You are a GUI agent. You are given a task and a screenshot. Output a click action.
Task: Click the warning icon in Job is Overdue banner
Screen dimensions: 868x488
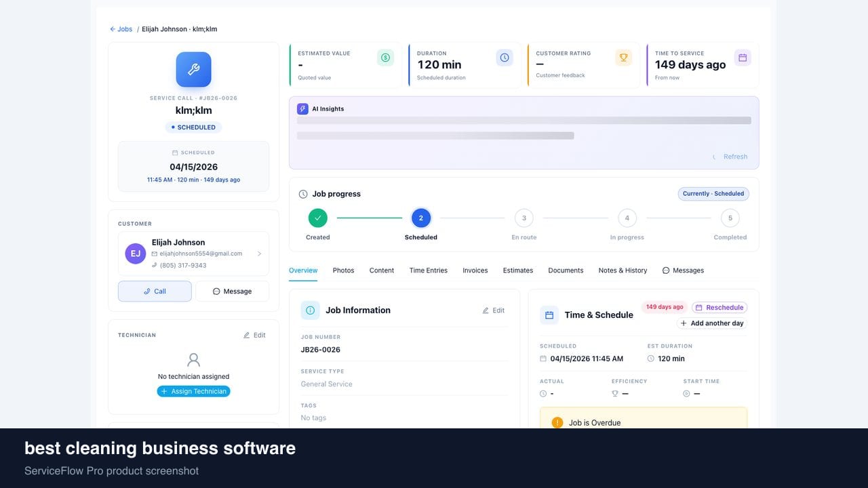(557, 422)
